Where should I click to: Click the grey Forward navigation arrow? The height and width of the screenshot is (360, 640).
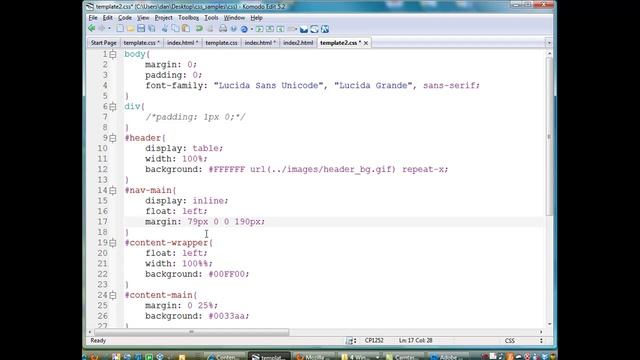pyautogui.click(x=101, y=29)
